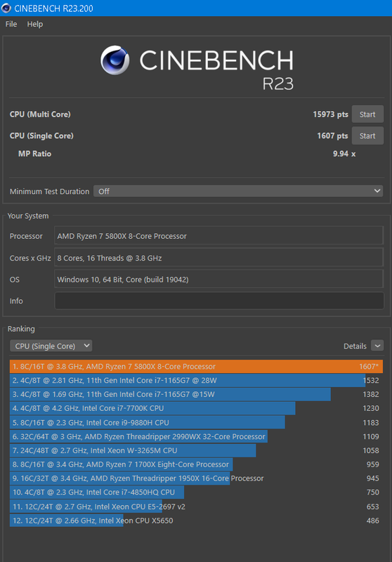Viewport: 392px width, 562px height.
Task: Click the OS field Windows 10 value
Action: [219, 279]
